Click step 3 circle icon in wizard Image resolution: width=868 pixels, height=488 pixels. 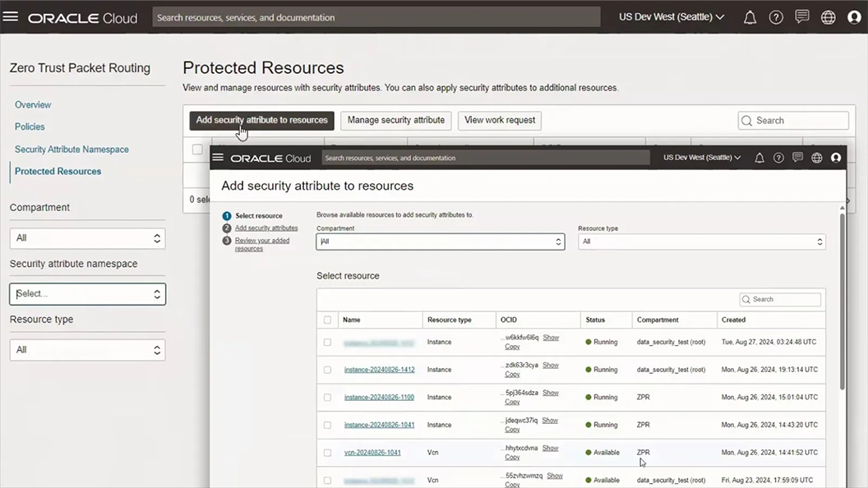click(227, 241)
